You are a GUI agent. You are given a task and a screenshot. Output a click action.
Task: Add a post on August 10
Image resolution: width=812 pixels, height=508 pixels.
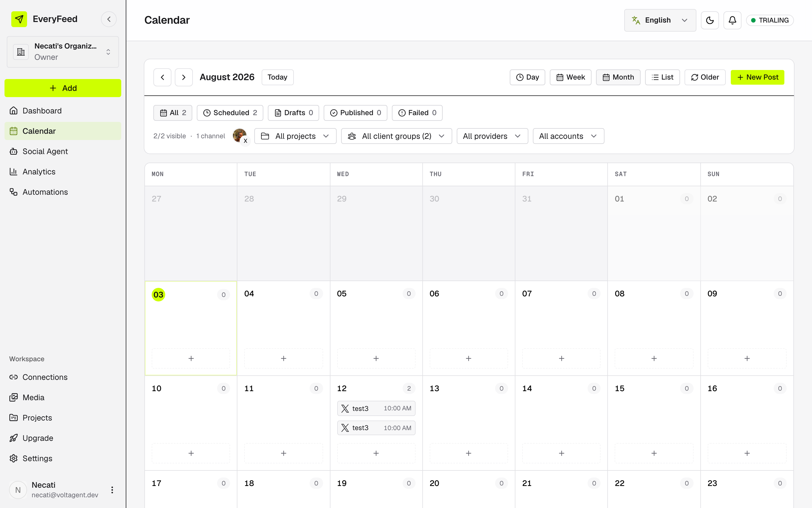click(191, 453)
